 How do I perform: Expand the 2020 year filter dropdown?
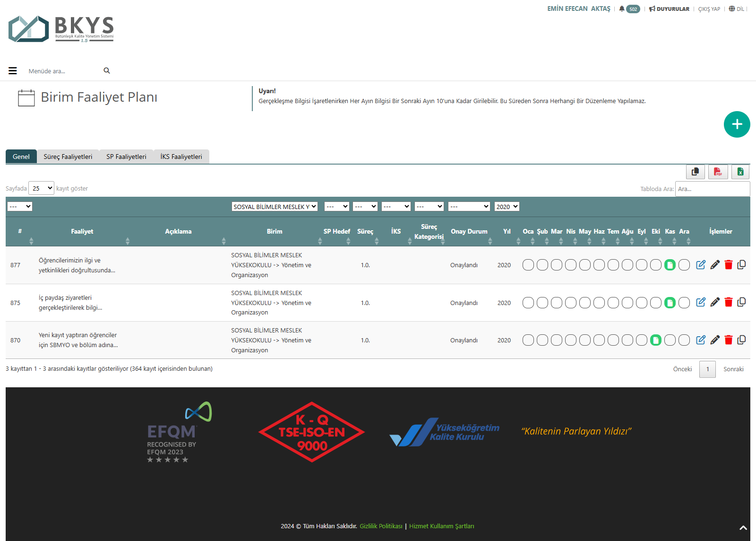(507, 207)
